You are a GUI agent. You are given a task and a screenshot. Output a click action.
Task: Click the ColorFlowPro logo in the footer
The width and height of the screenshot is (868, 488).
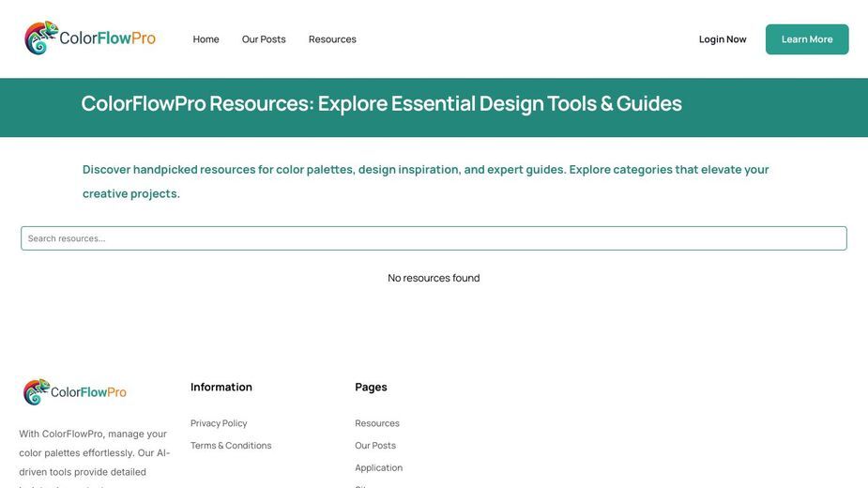point(75,392)
